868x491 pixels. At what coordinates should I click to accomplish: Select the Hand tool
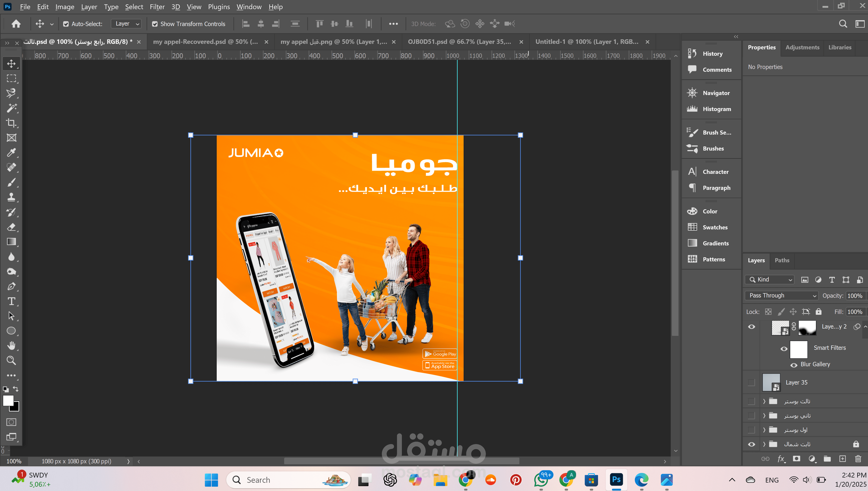point(11,346)
